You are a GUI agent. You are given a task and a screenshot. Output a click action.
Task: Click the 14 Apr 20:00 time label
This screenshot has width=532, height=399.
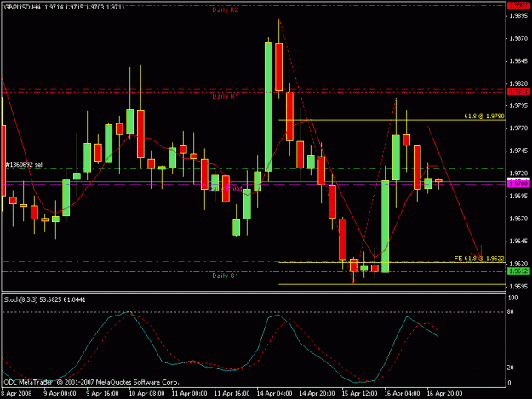(317, 394)
